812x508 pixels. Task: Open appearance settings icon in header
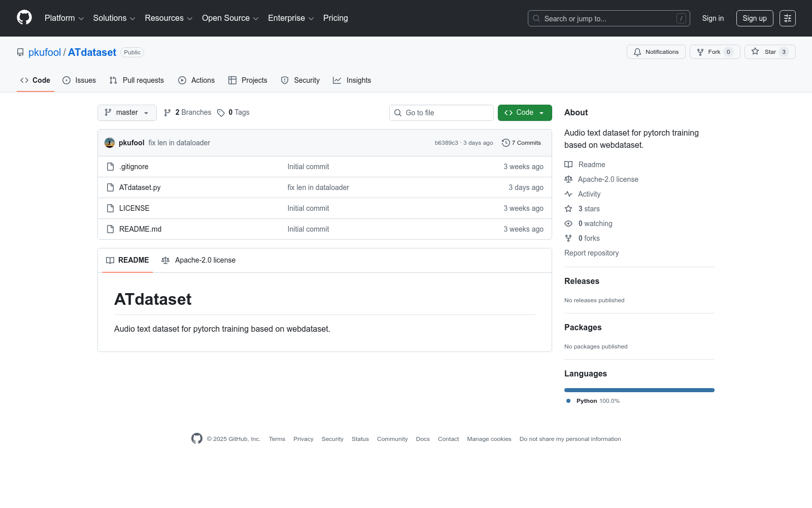coord(788,18)
